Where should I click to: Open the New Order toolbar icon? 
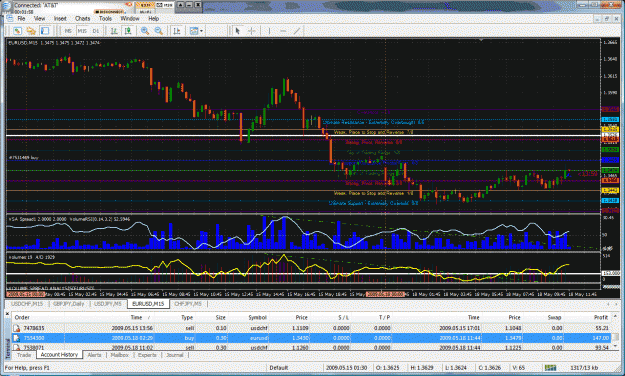[x=17, y=31]
